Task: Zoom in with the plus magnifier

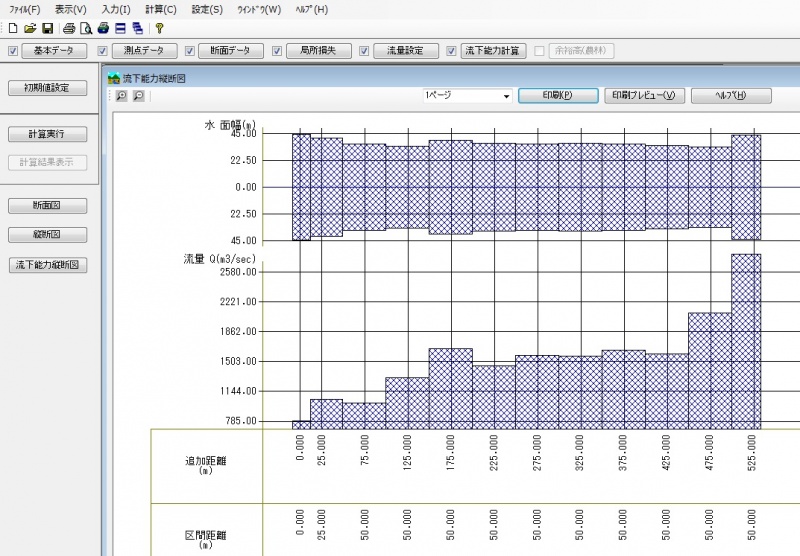Action: pyautogui.click(x=121, y=95)
